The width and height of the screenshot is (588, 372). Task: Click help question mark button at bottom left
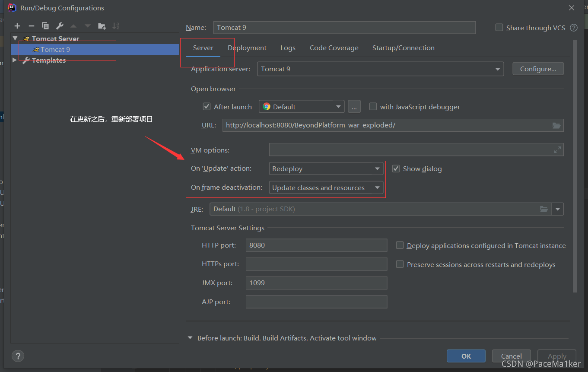coord(18,356)
